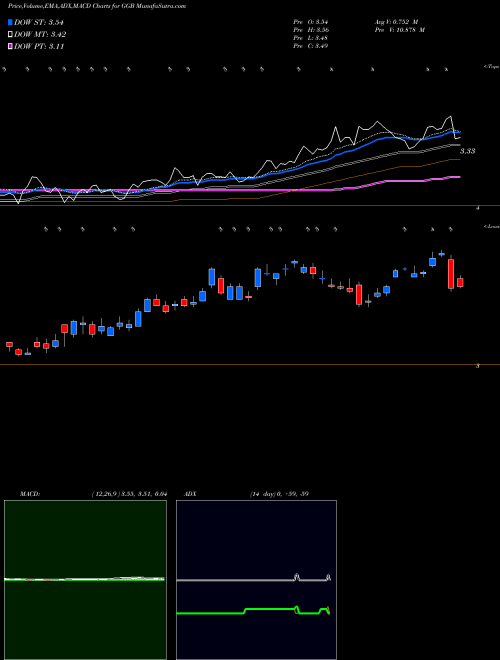Click the 'Pre C: 3.49' value

[311, 46]
